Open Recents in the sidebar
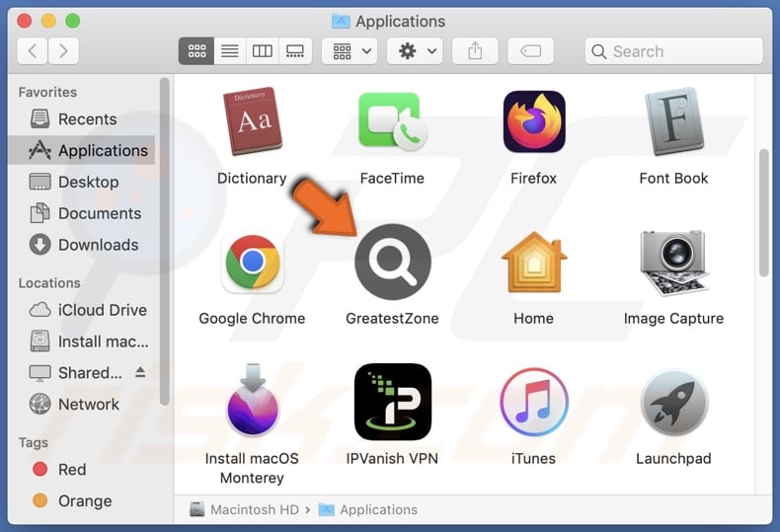The width and height of the screenshot is (780, 532). point(81,118)
